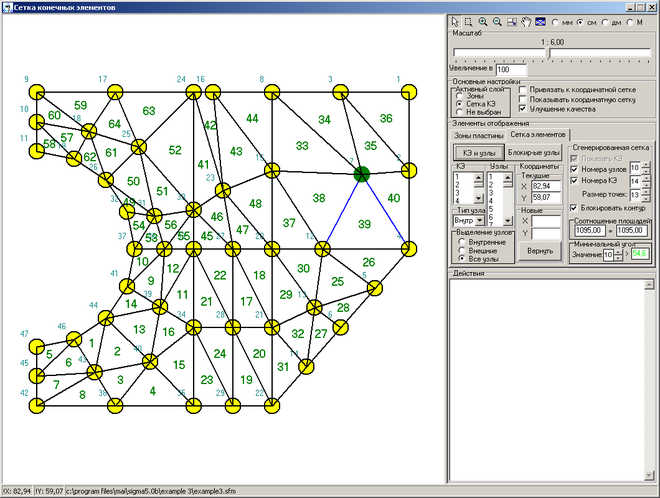Set active layer to Не выбран
Viewport: 660px width, 498px height.
pos(460,112)
